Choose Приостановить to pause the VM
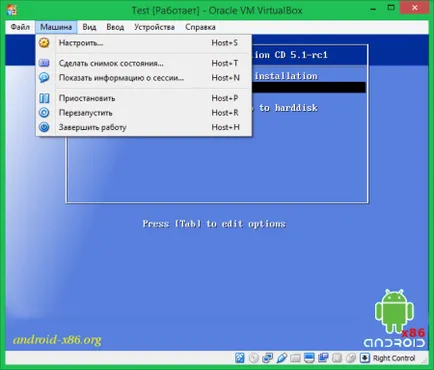The width and height of the screenshot is (434, 370). coord(144,98)
